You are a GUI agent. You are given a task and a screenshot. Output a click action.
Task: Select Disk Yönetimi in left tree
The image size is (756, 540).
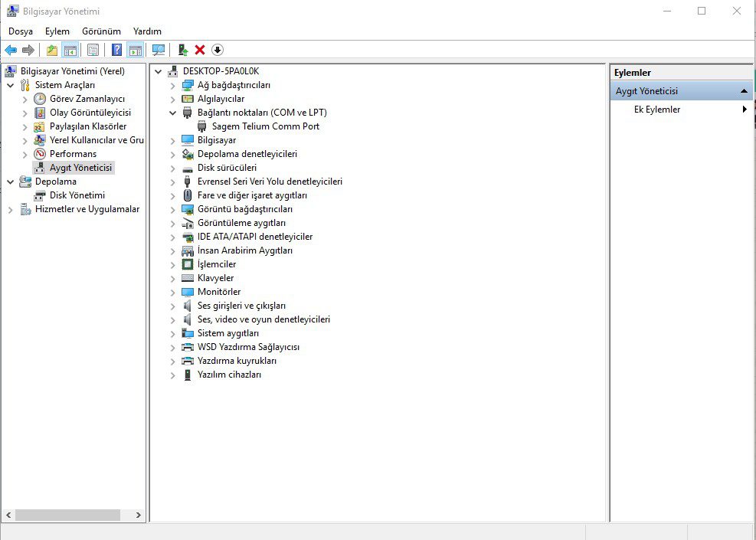pos(77,195)
